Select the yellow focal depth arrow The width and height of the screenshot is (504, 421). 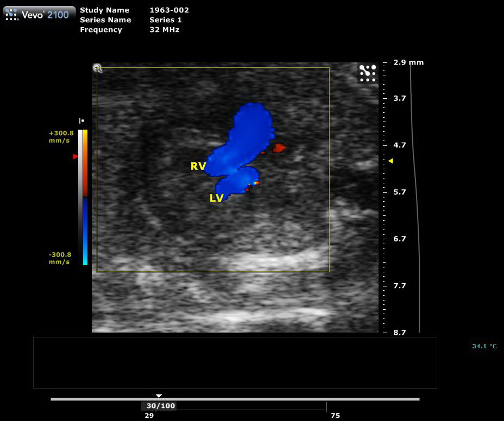tap(390, 161)
